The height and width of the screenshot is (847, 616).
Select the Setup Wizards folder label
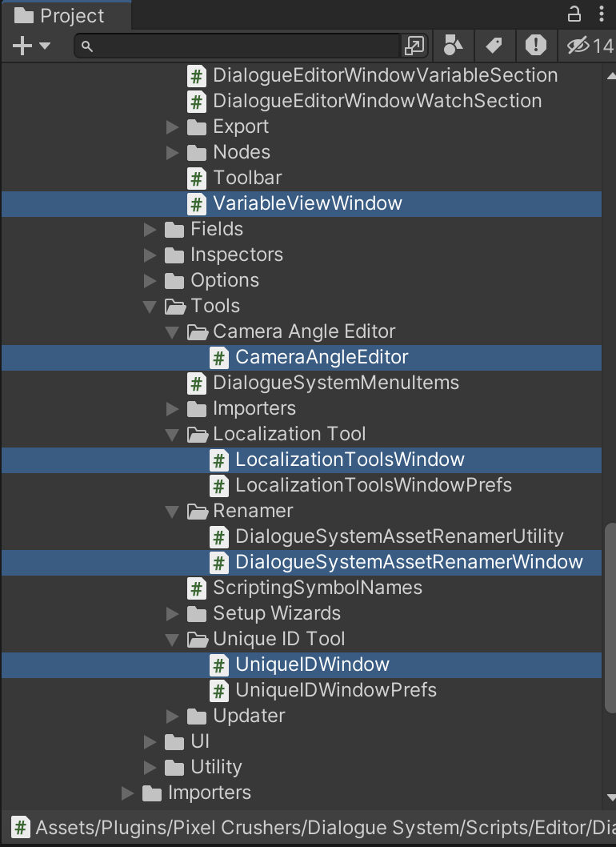coord(277,613)
